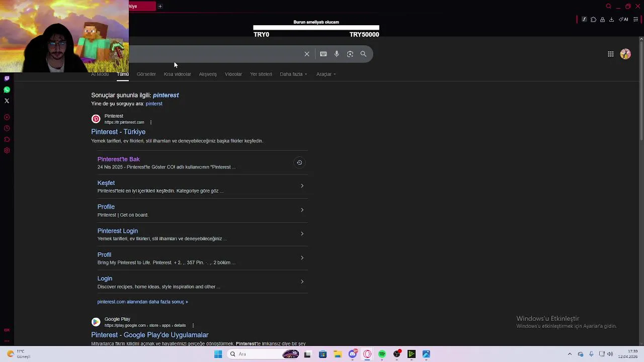Open the weather widget in the taskbar

tap(19, 354)
